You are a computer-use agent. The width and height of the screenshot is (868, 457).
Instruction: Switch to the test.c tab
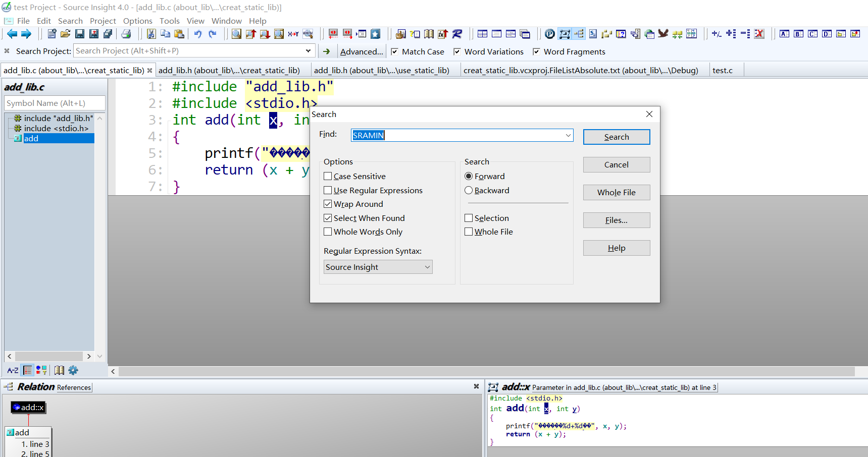[x=723, y=70]
